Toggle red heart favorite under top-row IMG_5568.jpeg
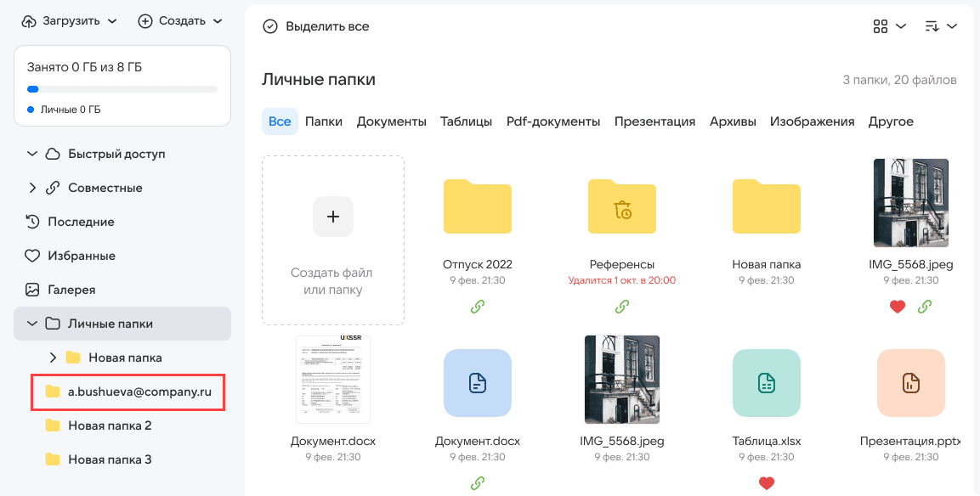Image resolution: width=980 pixels, height=496 pixels. [898, 307]
